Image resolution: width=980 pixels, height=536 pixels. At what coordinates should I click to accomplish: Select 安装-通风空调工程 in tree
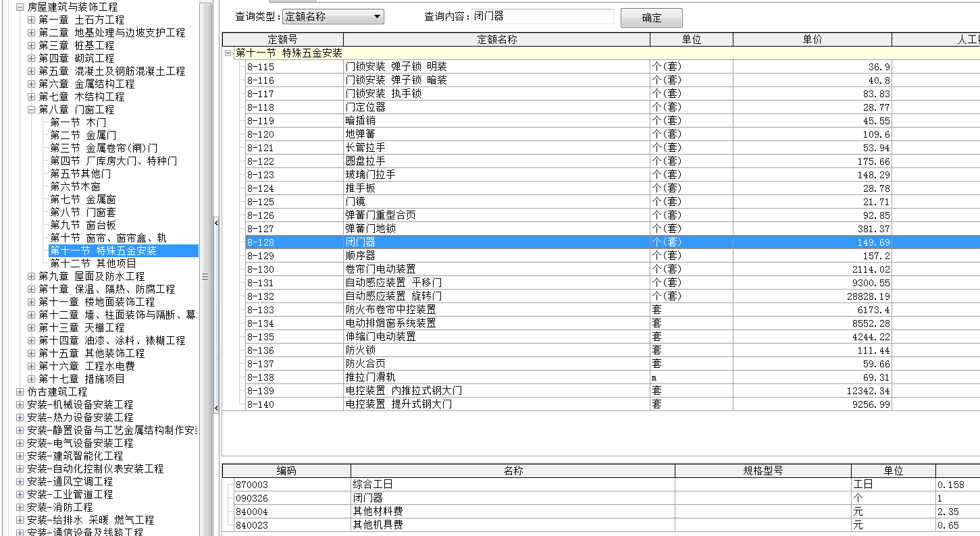[x=70, y=481]
